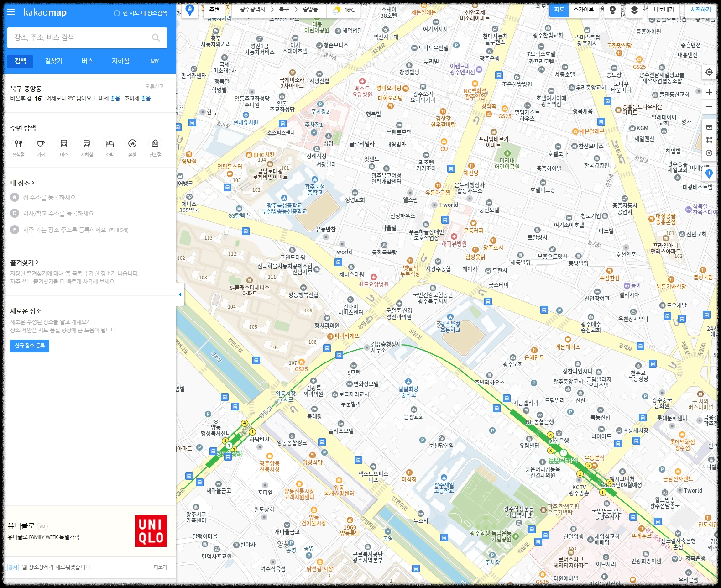This screenshot has height=588, width=721.
Task: Click the 베스트요양병원 hospital marker
Action: pos(362,81)
